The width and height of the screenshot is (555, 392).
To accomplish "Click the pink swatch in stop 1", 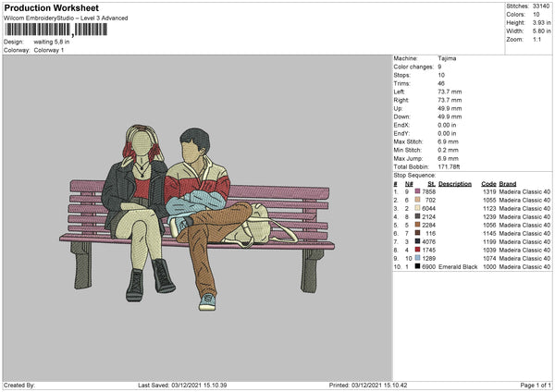I will click(x=417, y=191).
